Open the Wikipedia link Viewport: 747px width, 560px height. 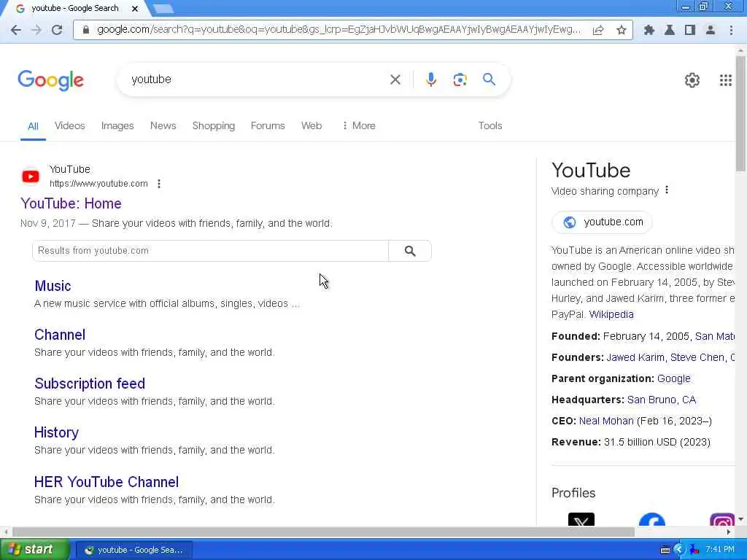click(x=611, y=314)
